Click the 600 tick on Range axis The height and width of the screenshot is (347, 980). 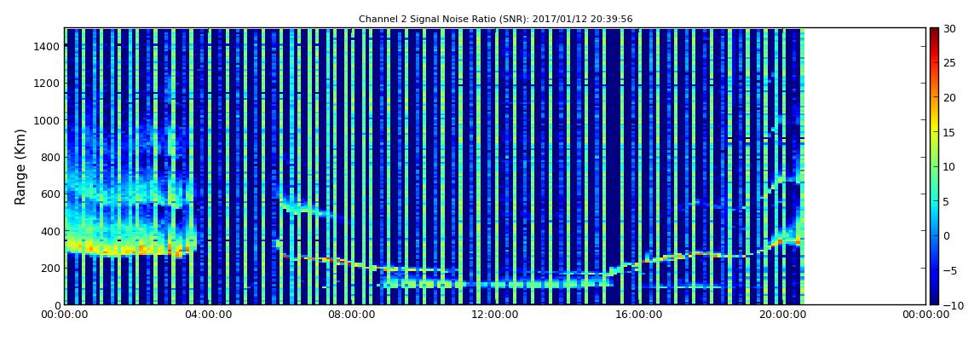tap(50, 194)
